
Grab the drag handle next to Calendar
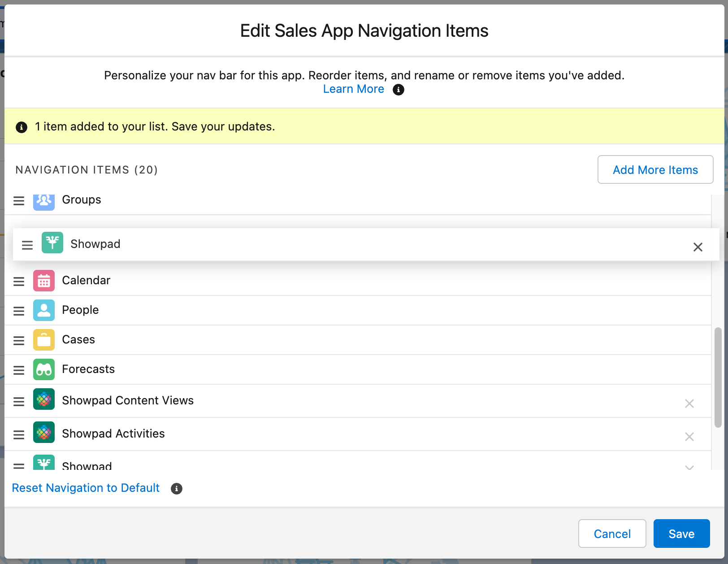[18, 281]
